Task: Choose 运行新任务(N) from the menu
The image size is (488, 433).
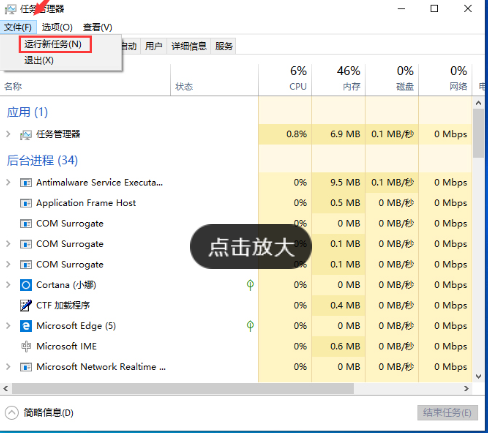Action: [x=55, y=44]
